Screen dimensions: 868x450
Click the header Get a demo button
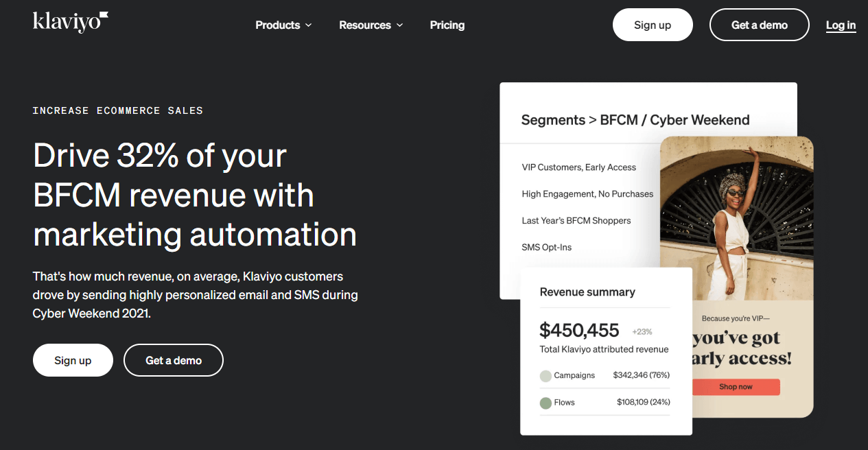(759, 24)
